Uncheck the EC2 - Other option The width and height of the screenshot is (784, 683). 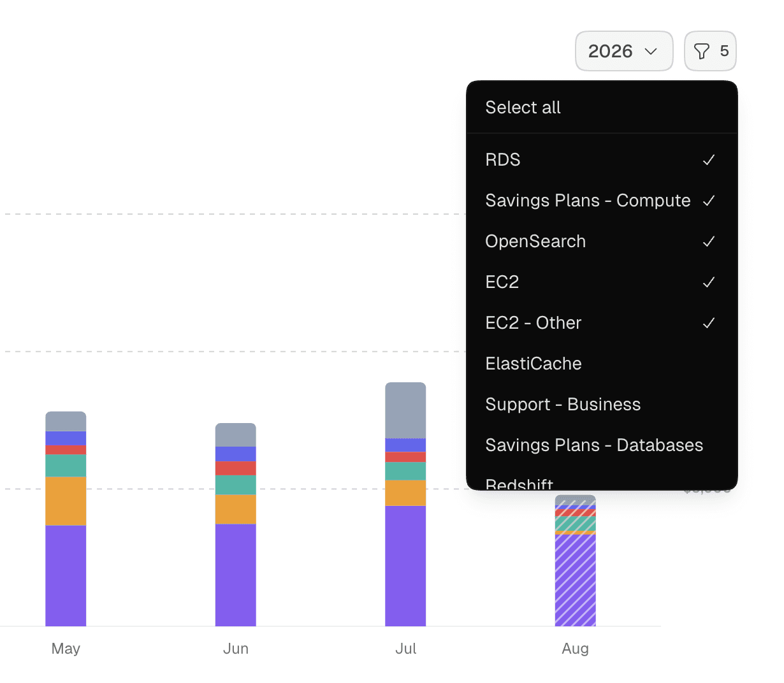[602, 323]
